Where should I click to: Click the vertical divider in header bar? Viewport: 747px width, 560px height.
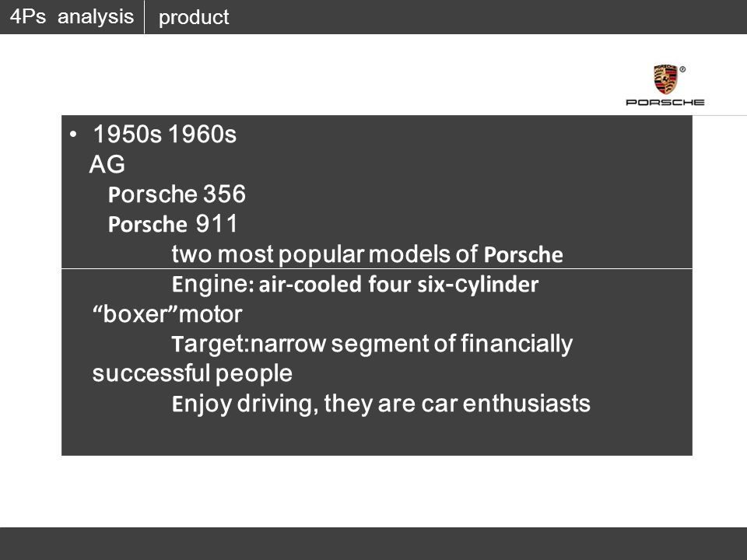144,17
